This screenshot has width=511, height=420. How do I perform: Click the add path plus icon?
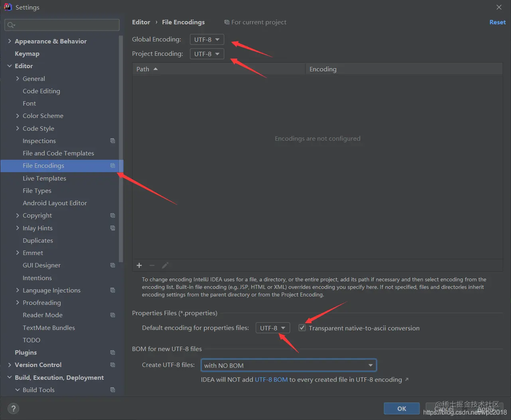click(x=139, y=265)
